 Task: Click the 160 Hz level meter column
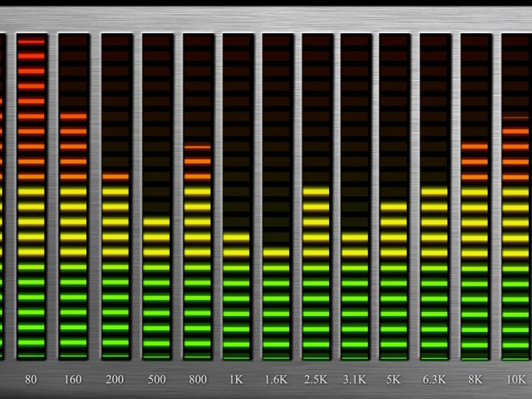(x=73, y=196)
